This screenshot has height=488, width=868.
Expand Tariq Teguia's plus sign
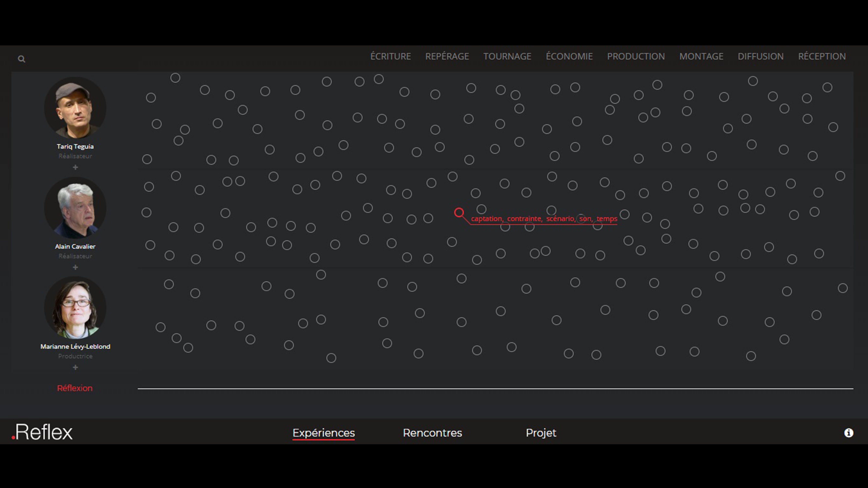click(x=76, y=167)
